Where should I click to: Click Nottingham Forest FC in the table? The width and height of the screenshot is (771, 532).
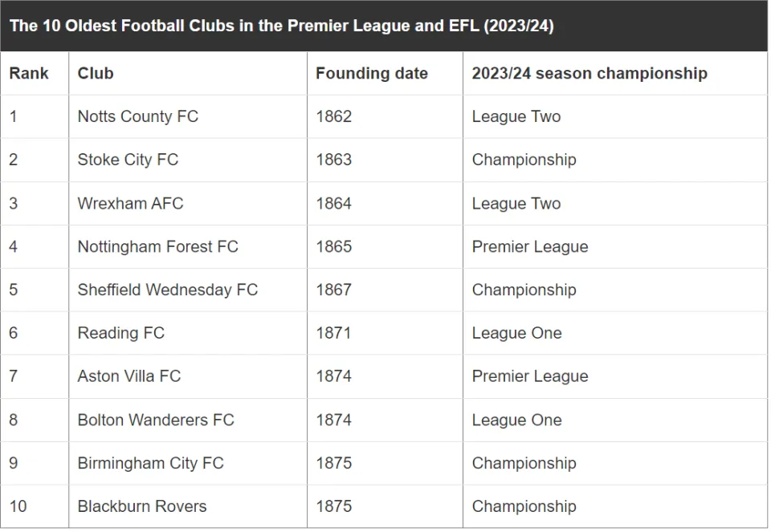158,246
